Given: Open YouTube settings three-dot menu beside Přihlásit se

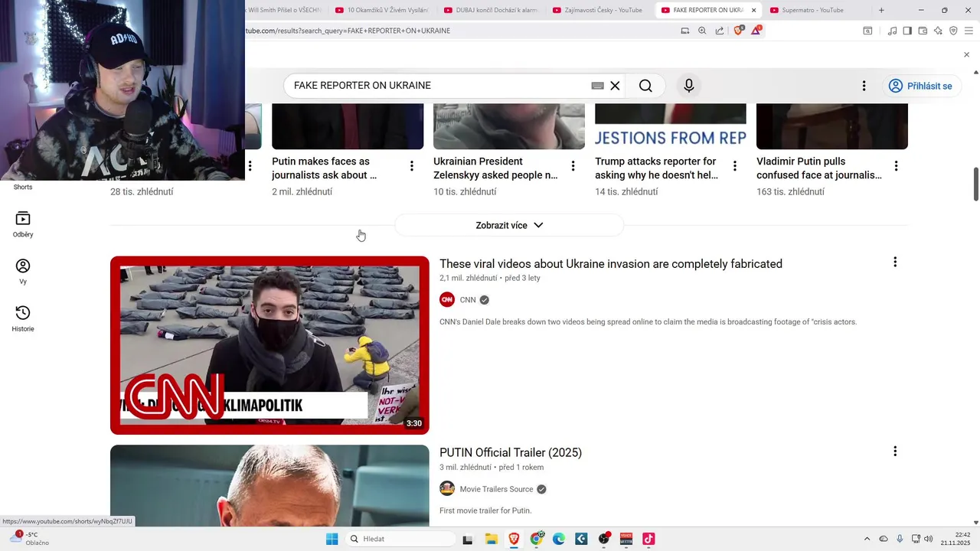Looking at the screenshot, I should point(864,86).
